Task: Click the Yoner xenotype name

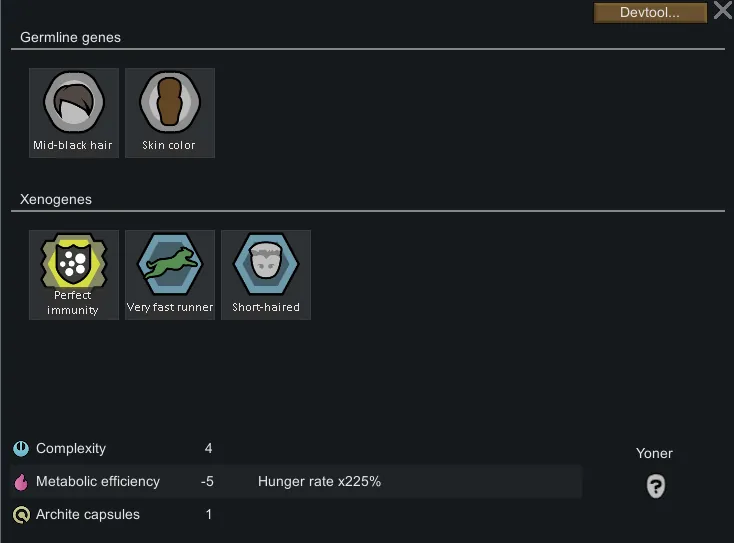Action: 654,454
